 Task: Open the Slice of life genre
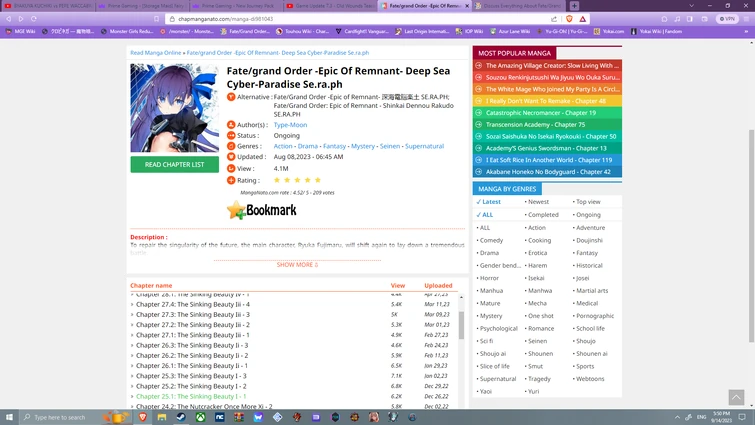pos(493,366)
